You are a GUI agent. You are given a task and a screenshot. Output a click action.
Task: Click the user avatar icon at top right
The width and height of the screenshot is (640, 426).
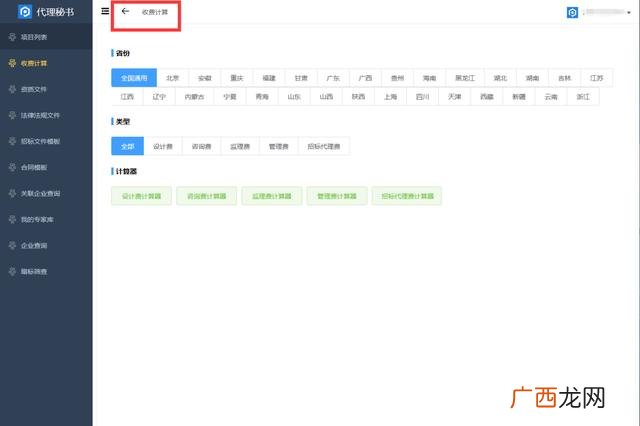pos(572,13)
